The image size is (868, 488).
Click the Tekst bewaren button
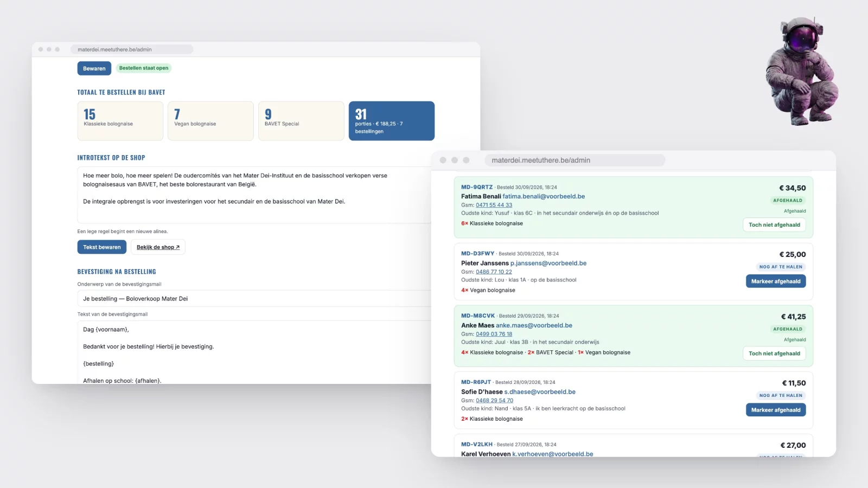click(x=102, y=247)
